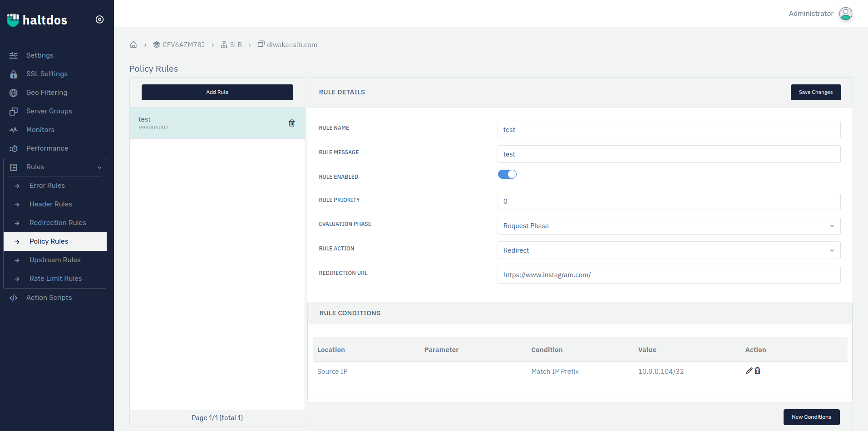
Task: Click the Server Groups icon
Action: coord(14,111)
